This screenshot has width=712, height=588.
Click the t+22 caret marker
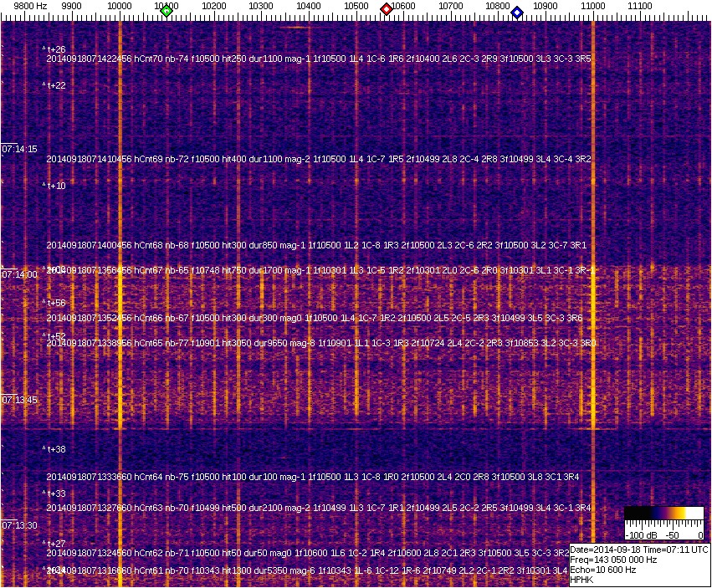pos(54,85)
